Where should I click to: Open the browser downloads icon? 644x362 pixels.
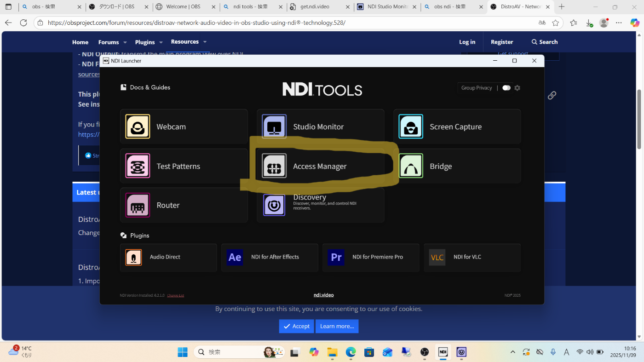pyautogui.click(x=589, y=23)
